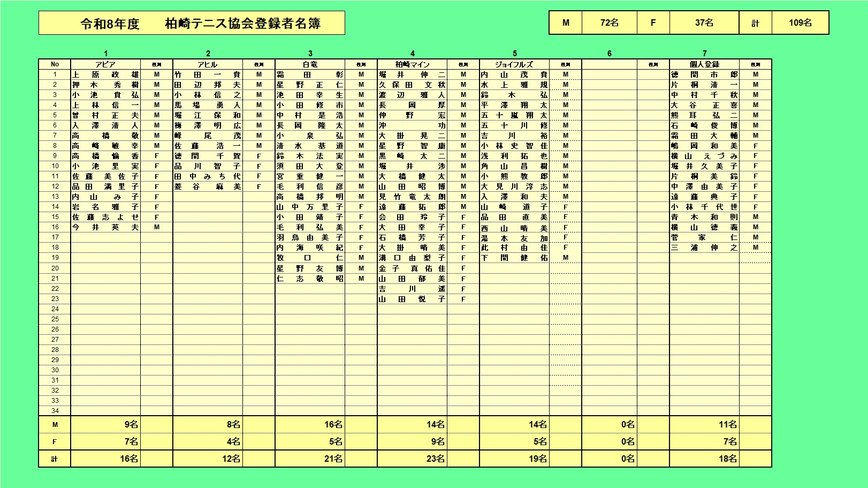868x488 pixels.
Task: Select the ジョイフルズ total cell 19名
Action: coord(514,459)
